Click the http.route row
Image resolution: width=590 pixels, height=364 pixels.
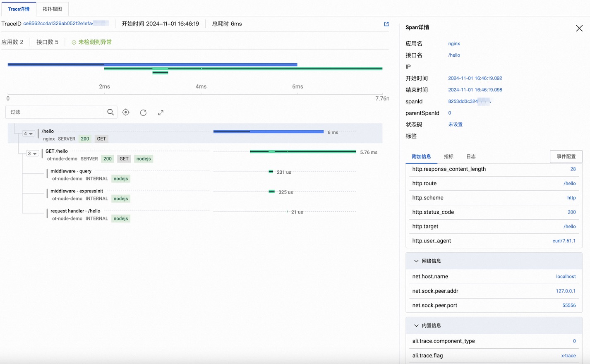point(494,184)
